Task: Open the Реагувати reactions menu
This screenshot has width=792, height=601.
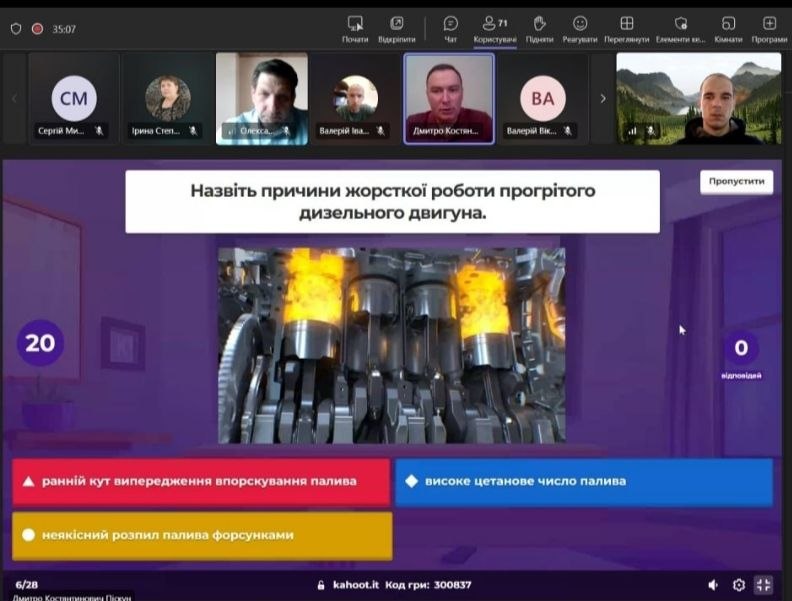Action: (x=580, y=28)
